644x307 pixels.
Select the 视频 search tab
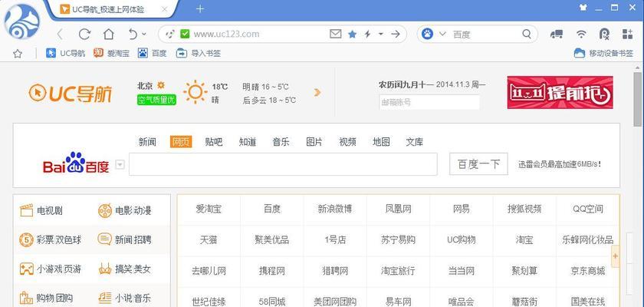click(347, 142)
